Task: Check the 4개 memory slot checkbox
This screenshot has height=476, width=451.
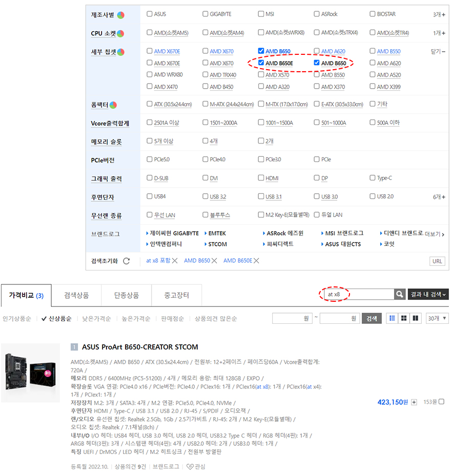Action: tap(206, 140)
